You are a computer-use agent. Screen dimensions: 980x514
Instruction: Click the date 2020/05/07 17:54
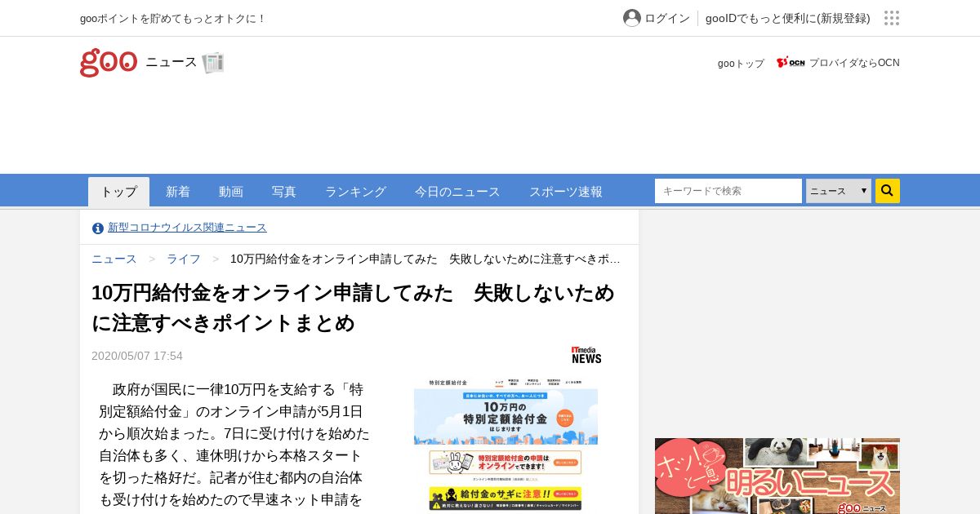tap(137, 356)
